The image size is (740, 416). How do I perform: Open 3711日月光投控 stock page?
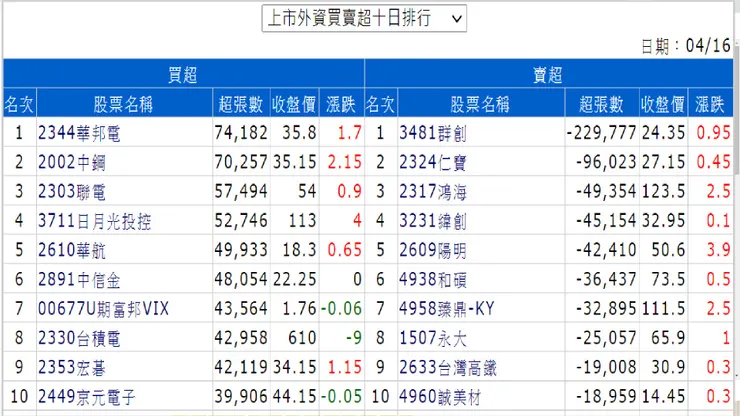pos(94,221)
